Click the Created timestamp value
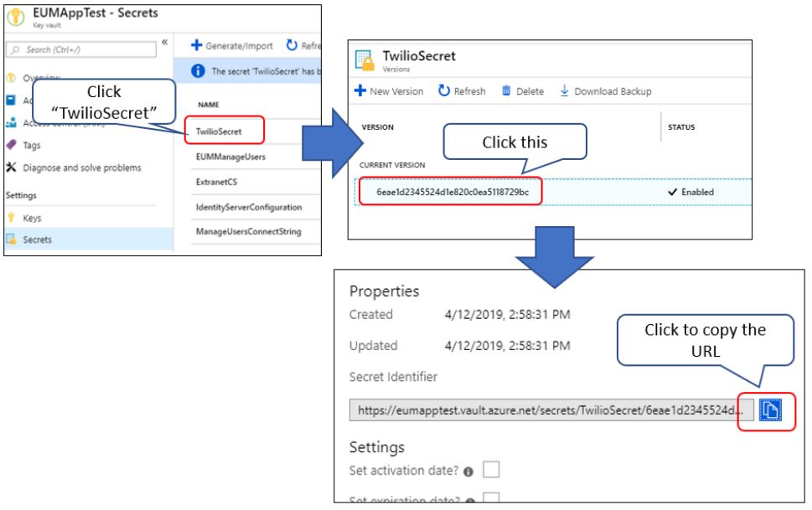 (x=508, y=314)
